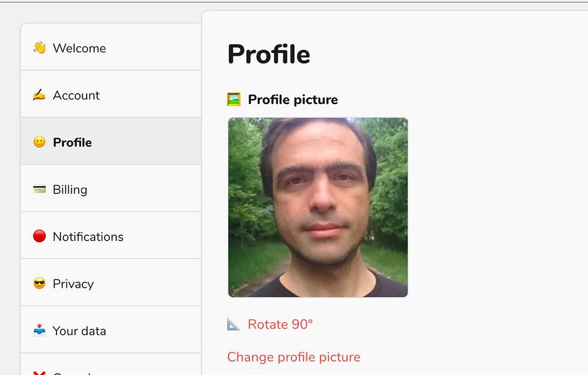Click the inbox tray Your data icon
Image resolution: width=588 pixels, height=375 pixels.
coord(39,330)
